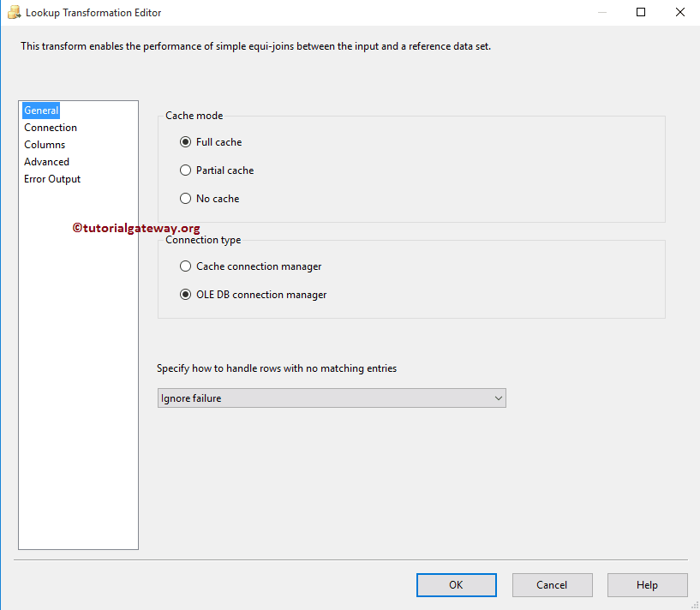Click the Lookup Transformation Editor title bar icon

(12, 12)
